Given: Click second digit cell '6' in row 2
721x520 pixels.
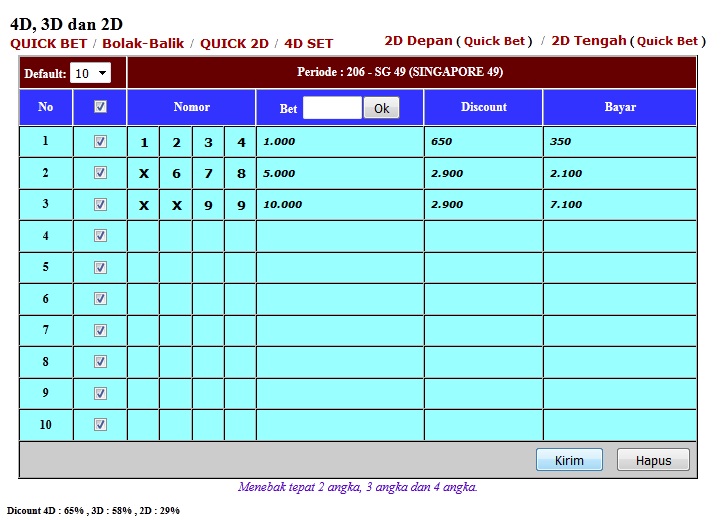Looking at the screenshot, I should tap(176, 173).
